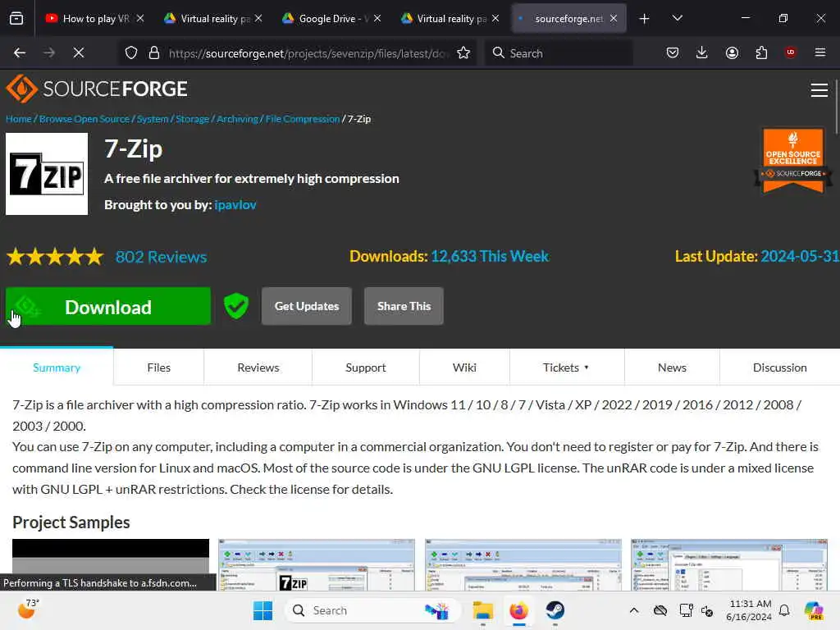
Task: Click the Firefox search box
Action: pyautogui.click(x=558, y=53)
